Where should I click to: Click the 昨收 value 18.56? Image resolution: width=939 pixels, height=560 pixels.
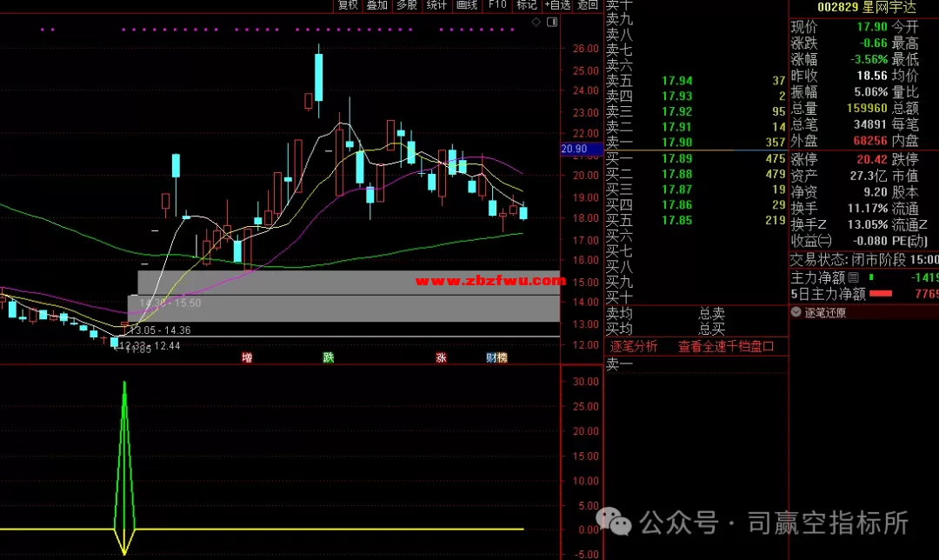pos(871,76)
